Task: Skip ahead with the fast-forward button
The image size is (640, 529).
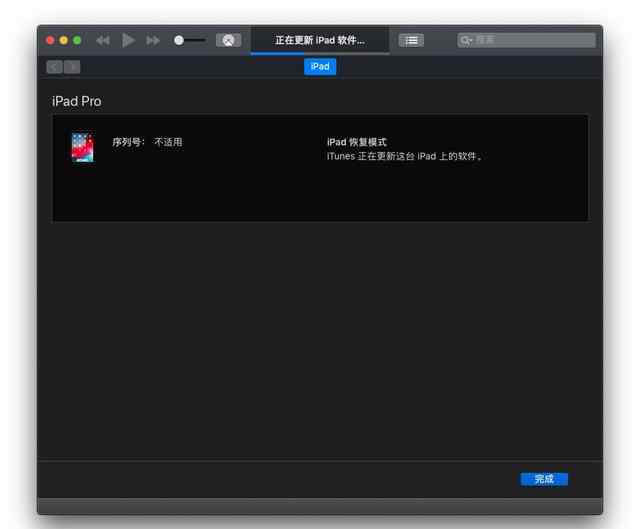Action: click(x=153, y=40)
